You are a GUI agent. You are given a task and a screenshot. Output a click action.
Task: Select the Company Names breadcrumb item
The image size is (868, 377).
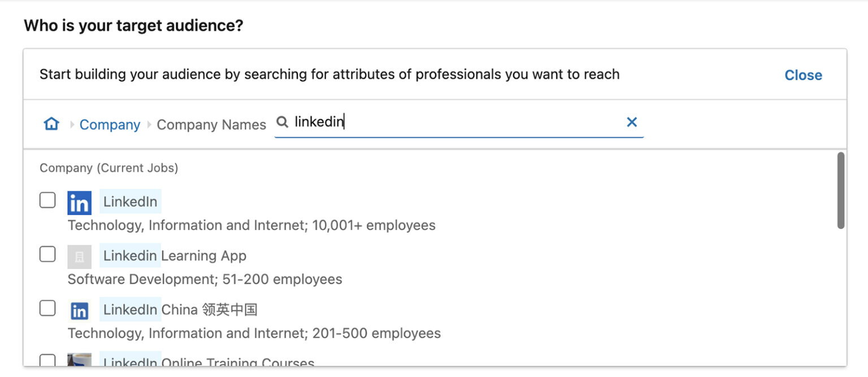click(211, 124)
